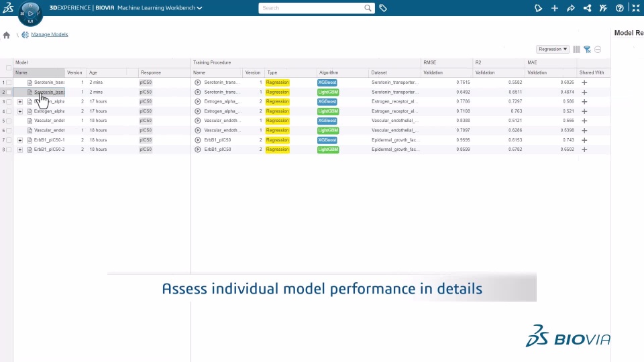The image size is (644, 362).
Task: Open the social network share icon
Action: click(x=587, y=8)
